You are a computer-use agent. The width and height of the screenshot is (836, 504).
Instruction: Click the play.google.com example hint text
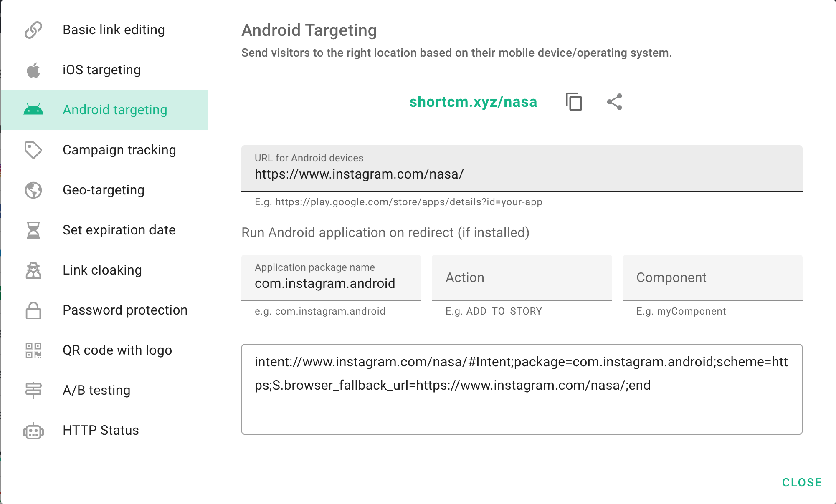point(398,202)
